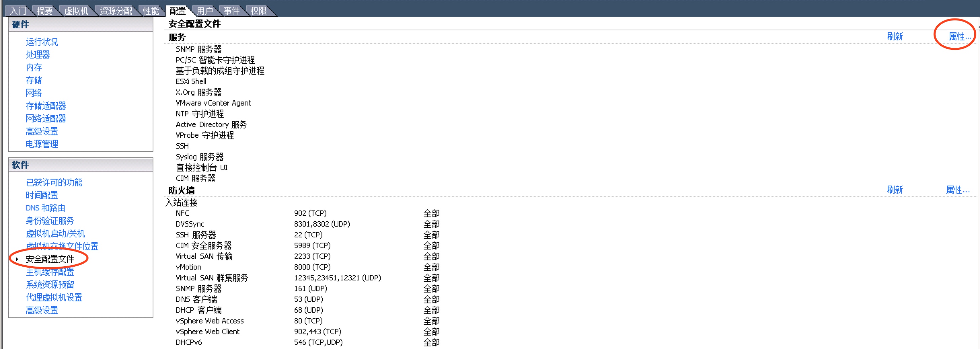Click 刷新 link beside 服务 heading
The height and width of the screenshot is (349, 980).
[x=895, y=37]
